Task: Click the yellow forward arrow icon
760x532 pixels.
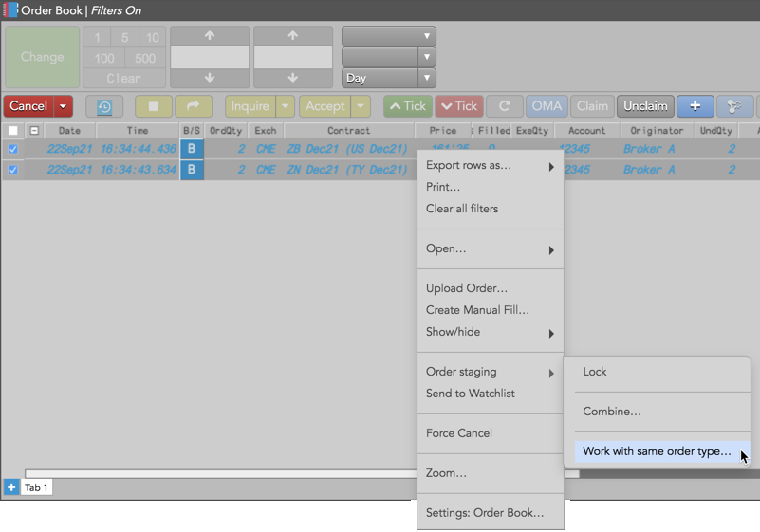Action: coord(194,106)
